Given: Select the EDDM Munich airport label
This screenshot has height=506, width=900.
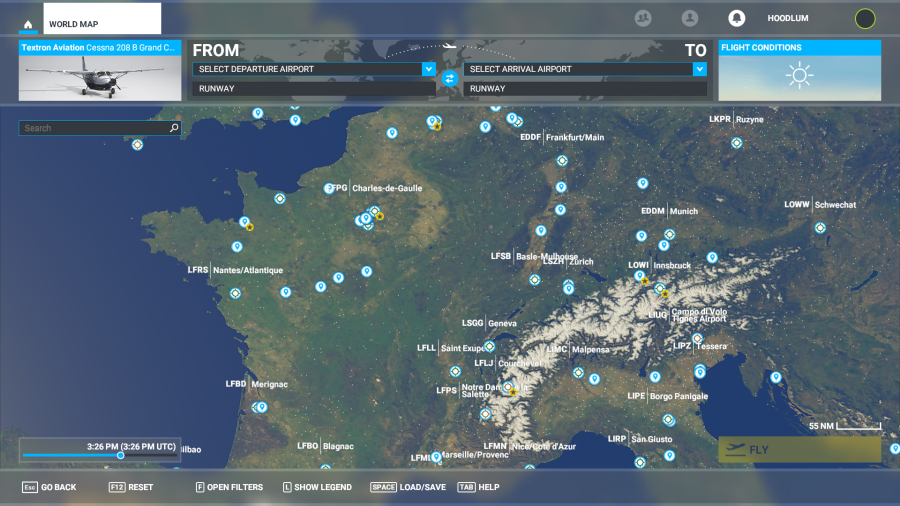Looking at the screenshot, I should (x=669, y=211).
